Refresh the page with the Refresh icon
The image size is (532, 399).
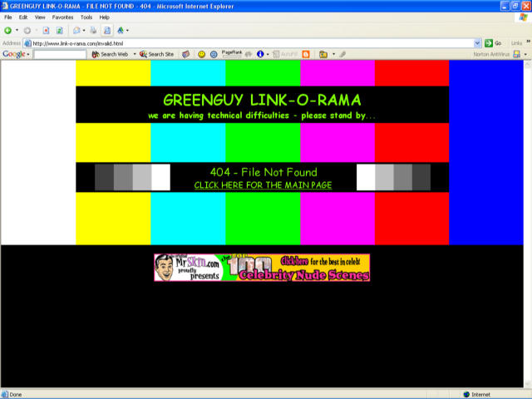[x=59, y=30]
